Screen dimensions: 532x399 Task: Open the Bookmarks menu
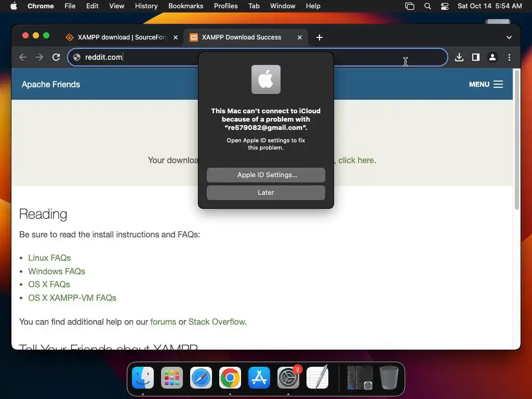[x=185, y=6]
